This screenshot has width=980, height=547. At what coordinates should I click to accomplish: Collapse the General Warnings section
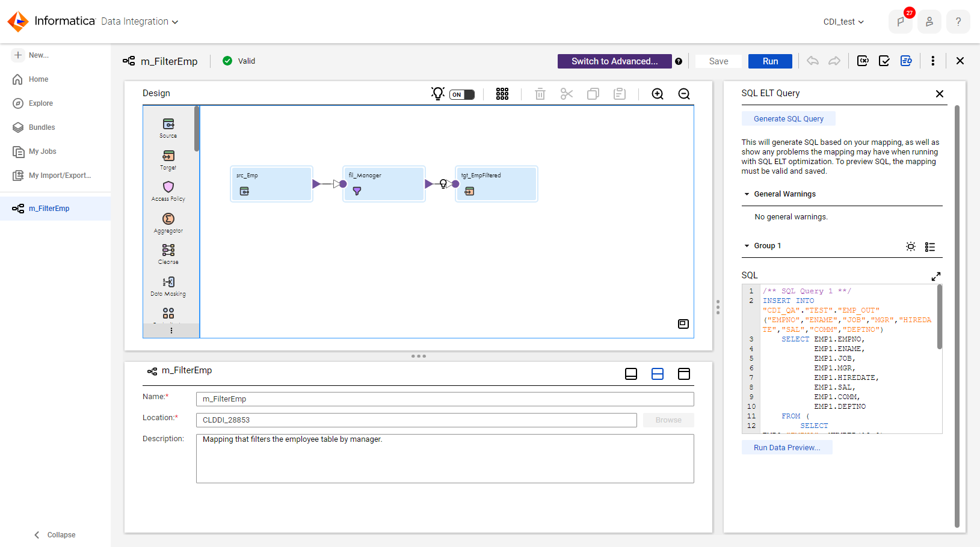click(x=747, y=194)
